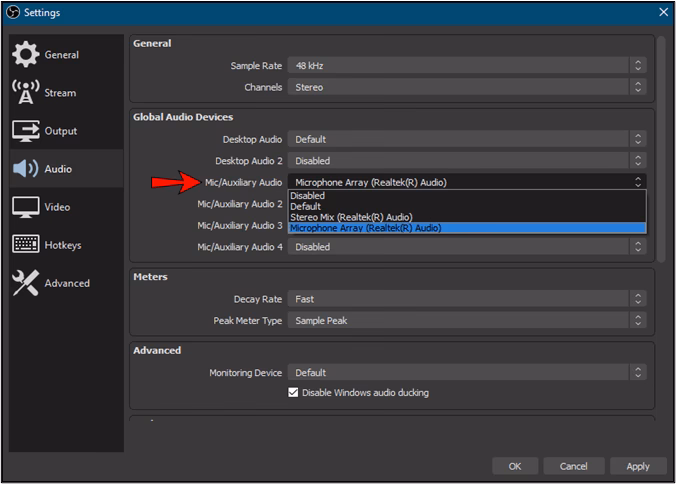The width and height of the screenshot is (676, 484).
Task: Click the OBS logo in title bar
Action: pos(13,12)
